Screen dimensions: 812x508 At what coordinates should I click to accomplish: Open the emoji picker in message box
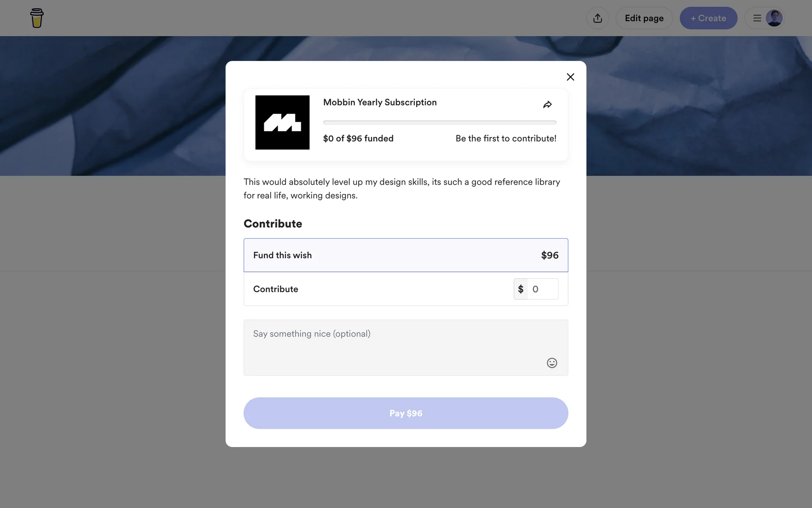(551, 363)
